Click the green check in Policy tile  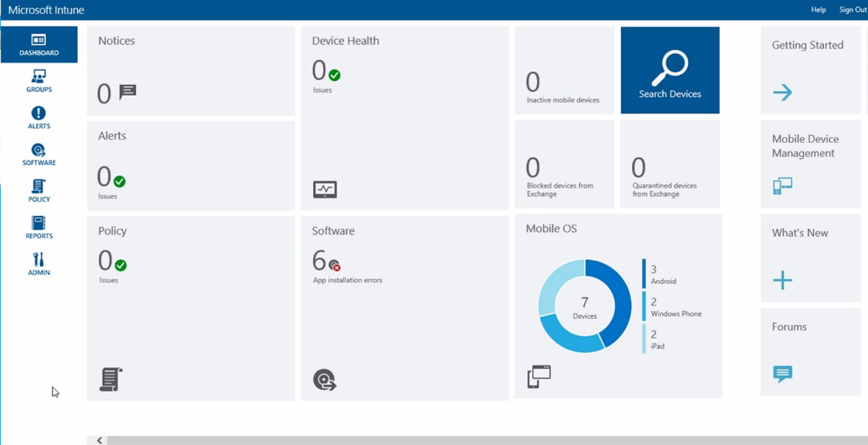pyautogui.click(x=121, y=265)
